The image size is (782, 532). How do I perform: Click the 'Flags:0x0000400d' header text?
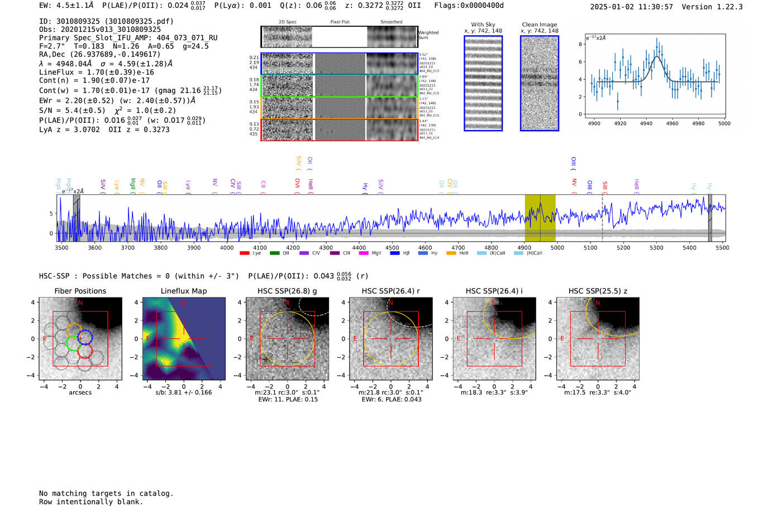point(469,6)
